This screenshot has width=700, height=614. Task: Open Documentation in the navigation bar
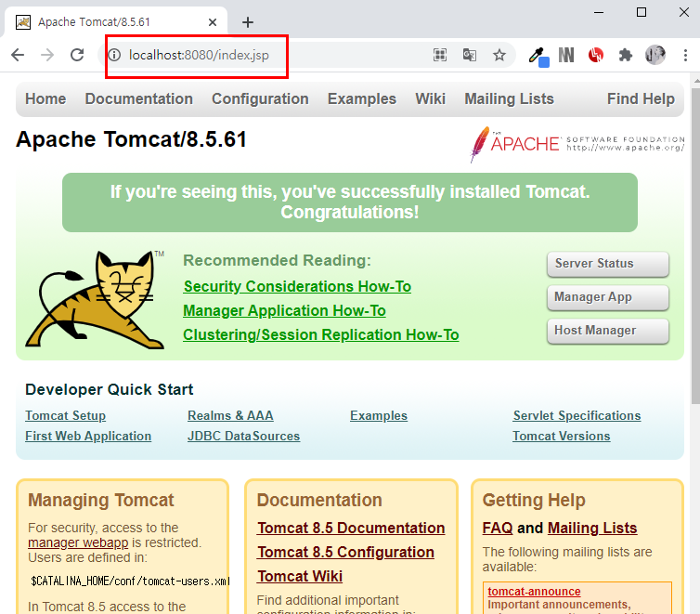pos(139,98)
